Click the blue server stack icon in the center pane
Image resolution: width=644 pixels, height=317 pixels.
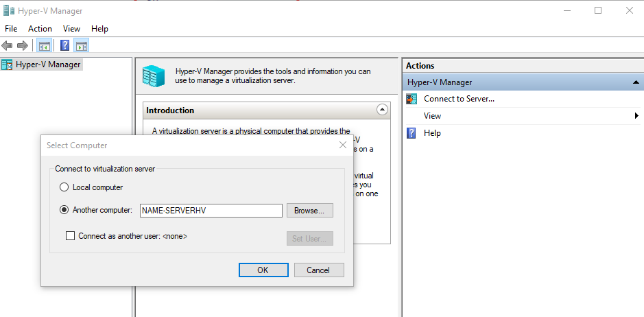pyautogui.click(x=153, y=76)
